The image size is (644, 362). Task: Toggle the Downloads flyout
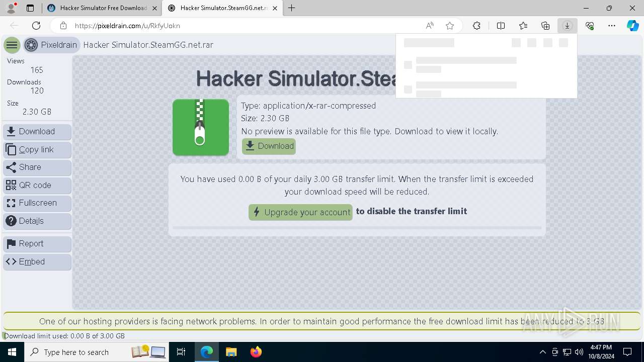567,26
